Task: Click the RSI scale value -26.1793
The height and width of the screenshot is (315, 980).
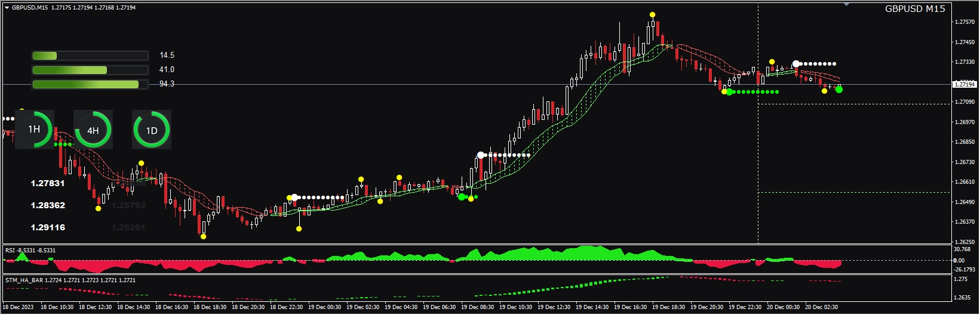Action: point(964,270)
